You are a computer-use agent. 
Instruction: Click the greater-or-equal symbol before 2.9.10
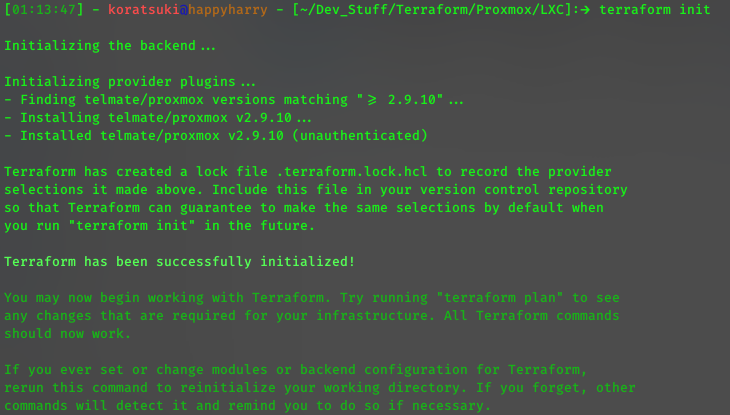point(372,100)
